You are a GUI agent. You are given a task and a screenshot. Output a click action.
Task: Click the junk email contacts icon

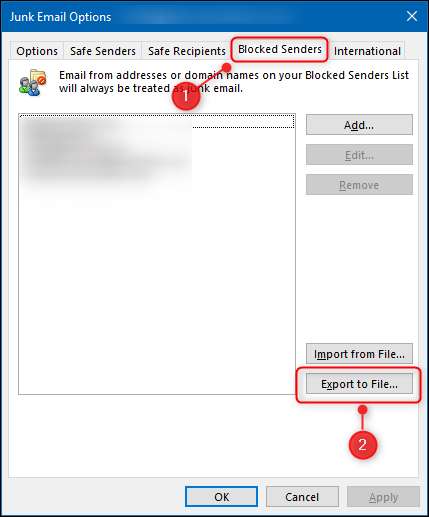click(x=32, y=83)
